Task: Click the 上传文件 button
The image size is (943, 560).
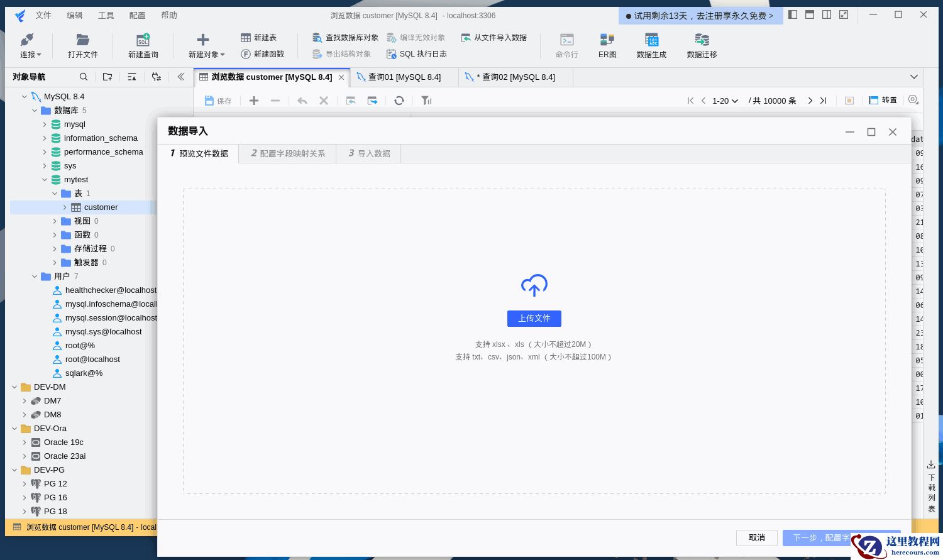Action: 534,319
